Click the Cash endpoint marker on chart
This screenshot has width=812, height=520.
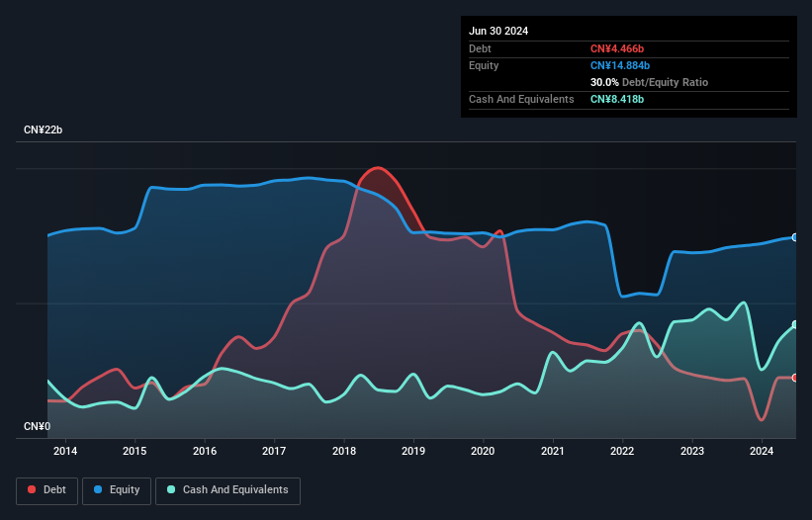coord(795,325)
